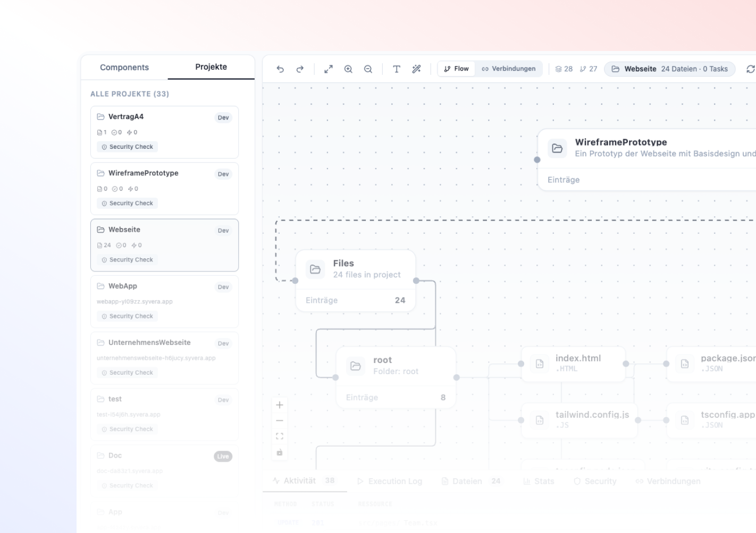756x533 pixels.
Task: Select the Webseite project card title
Action: click(x=124, y=230)
